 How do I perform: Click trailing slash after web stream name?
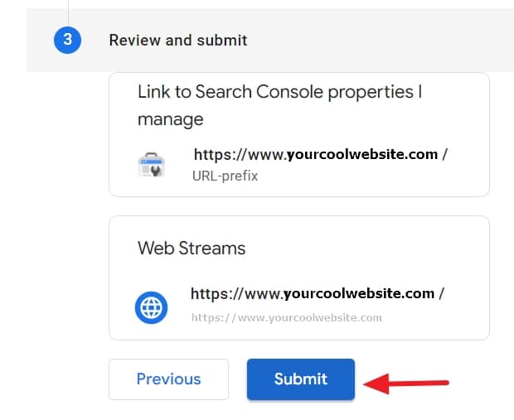point(441,293)
